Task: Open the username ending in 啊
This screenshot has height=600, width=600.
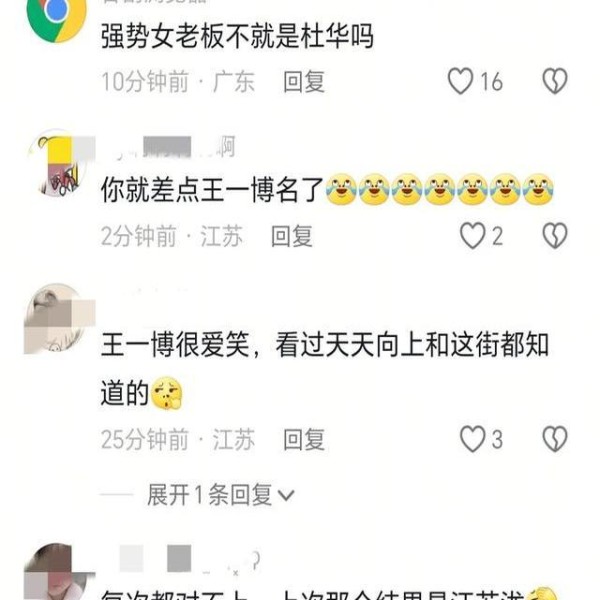Action: (x=168, y=147)
